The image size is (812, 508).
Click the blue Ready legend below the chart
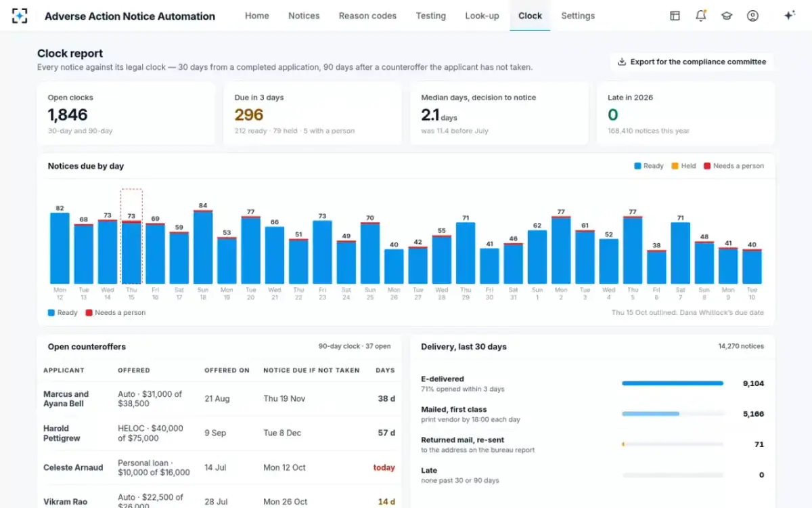coord(63,313)
